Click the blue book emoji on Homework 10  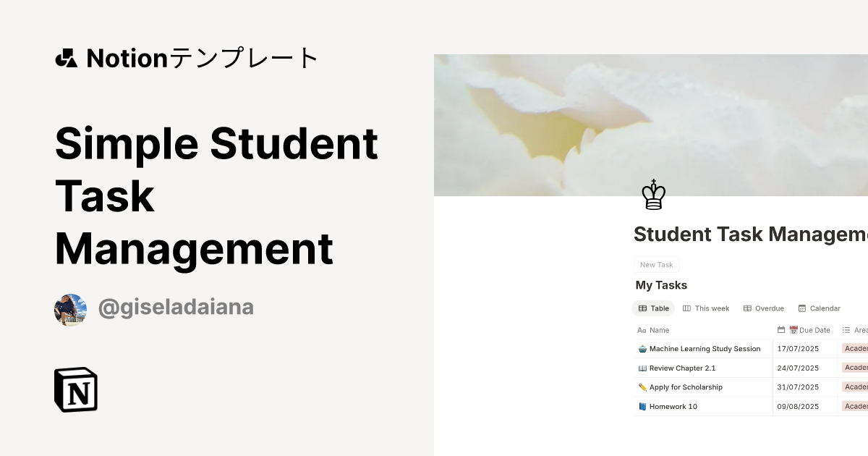click(x=642, y=406)
